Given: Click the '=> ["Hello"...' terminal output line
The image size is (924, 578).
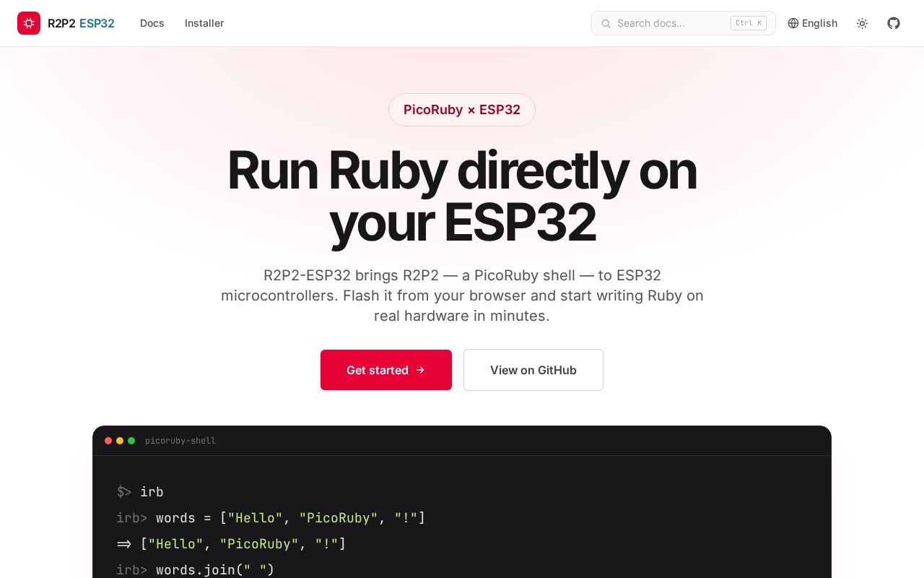Looking at the screenshot, I should click(231, 544).
